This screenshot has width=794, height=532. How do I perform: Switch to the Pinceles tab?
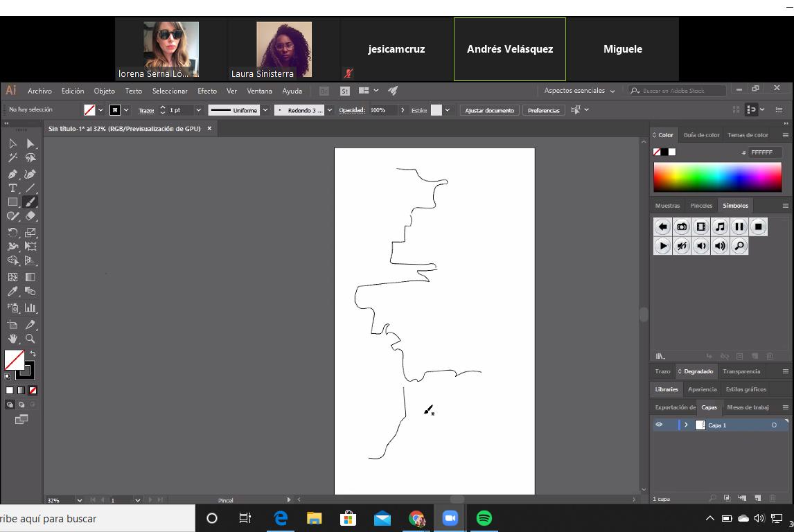[x=701, y=206]
